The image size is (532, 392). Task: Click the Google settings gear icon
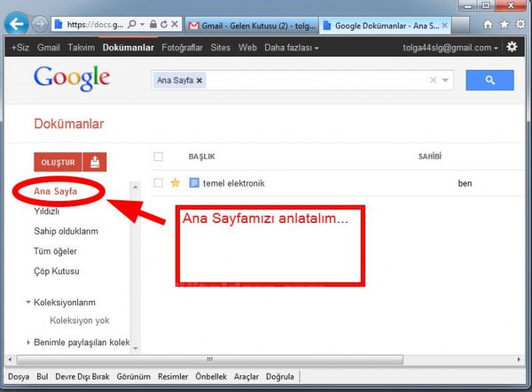click(512, 47)
